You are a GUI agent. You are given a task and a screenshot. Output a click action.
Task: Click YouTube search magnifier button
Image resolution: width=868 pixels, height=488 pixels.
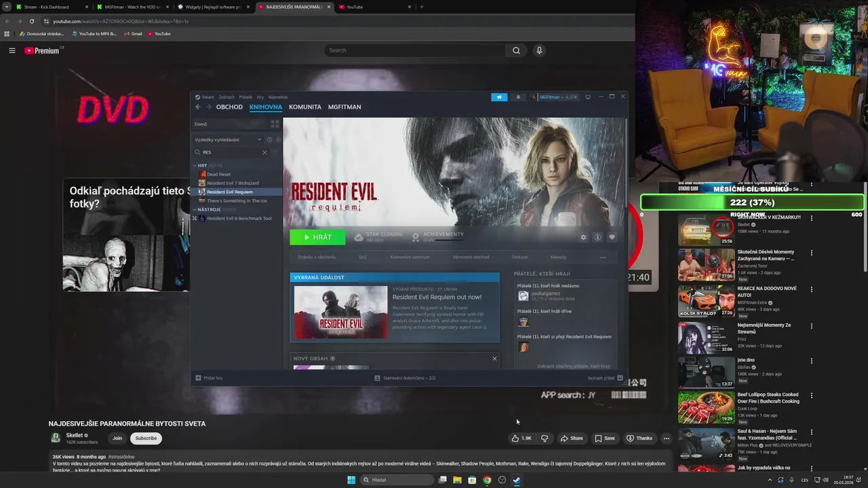tap(516, 50)
